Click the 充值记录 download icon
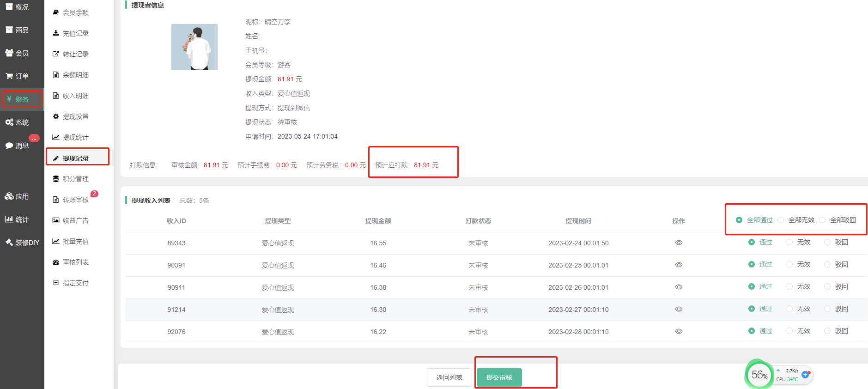 [x=56, y=33]
